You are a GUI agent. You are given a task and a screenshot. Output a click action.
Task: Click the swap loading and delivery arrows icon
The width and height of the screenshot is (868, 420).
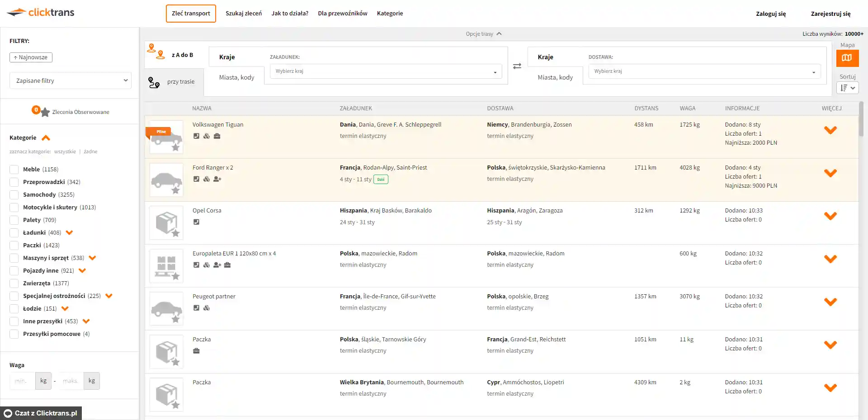[x=517, y=66]
